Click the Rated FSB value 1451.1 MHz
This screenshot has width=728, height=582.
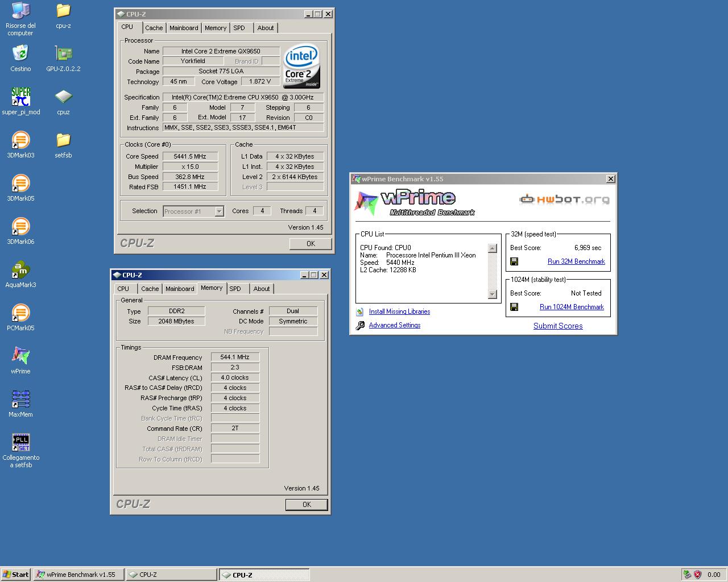coord(191,186)
